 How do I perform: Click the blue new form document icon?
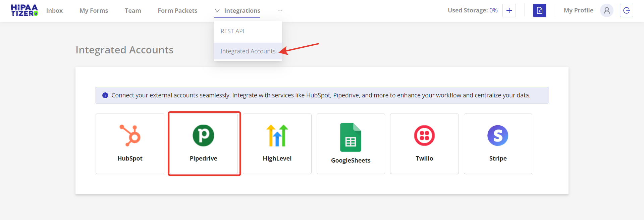point(539,10)
